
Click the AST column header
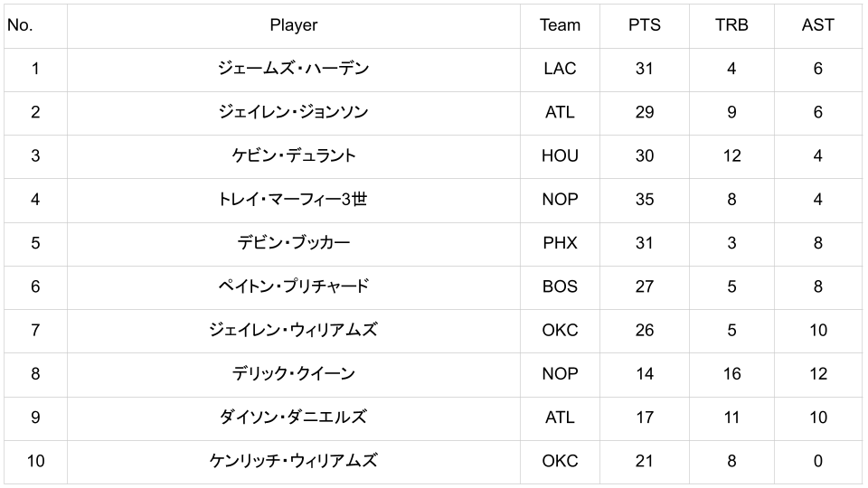tap(817, 25)
